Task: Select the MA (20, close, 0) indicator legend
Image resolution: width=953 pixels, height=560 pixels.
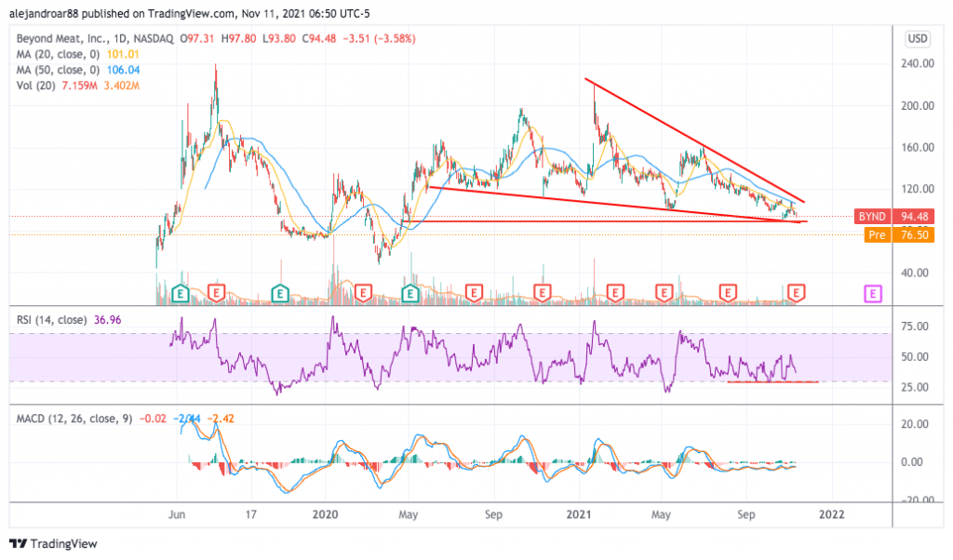Action: [x=58, y=54]
